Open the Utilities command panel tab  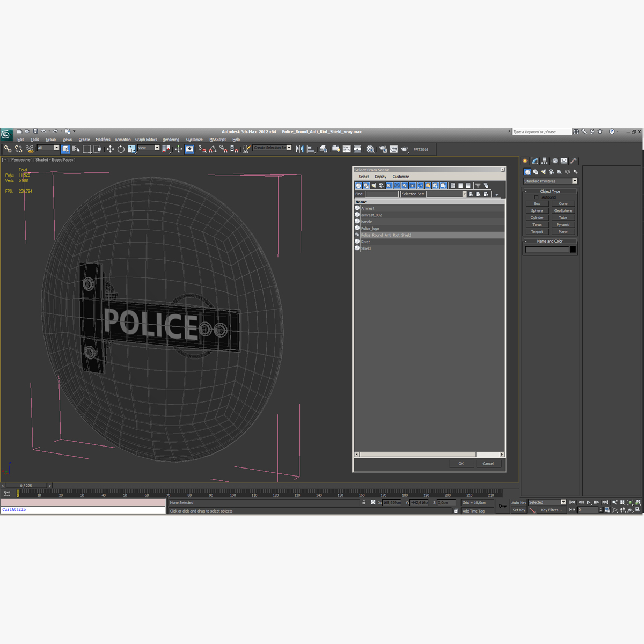(x=574, y=160)
